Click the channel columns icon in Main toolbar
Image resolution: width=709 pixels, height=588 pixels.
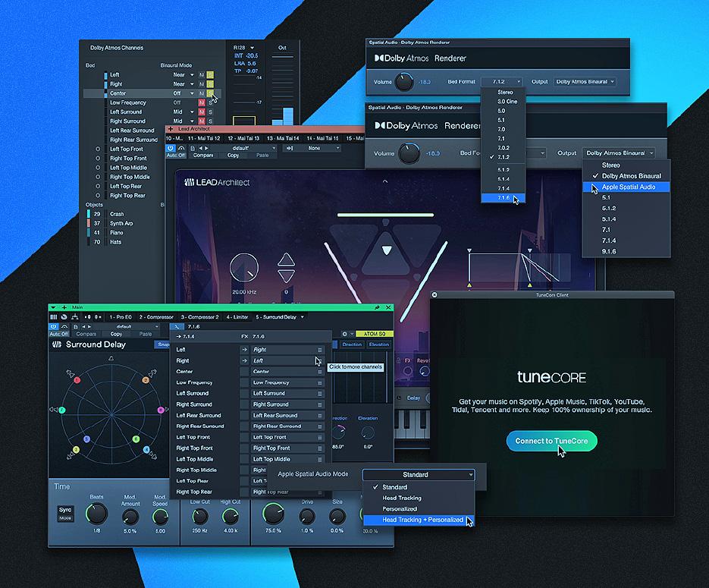(x=53, y=317)
